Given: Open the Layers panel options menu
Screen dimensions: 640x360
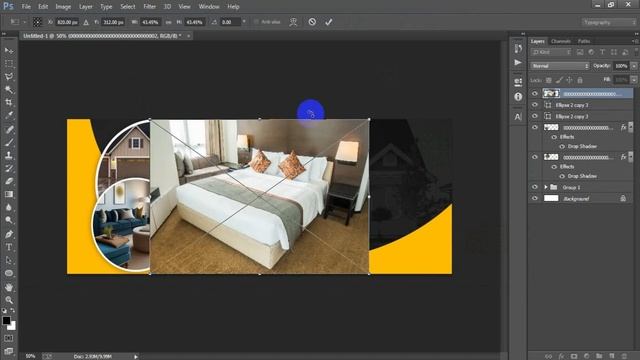Looking at the screenshot, I should [634, 41].
